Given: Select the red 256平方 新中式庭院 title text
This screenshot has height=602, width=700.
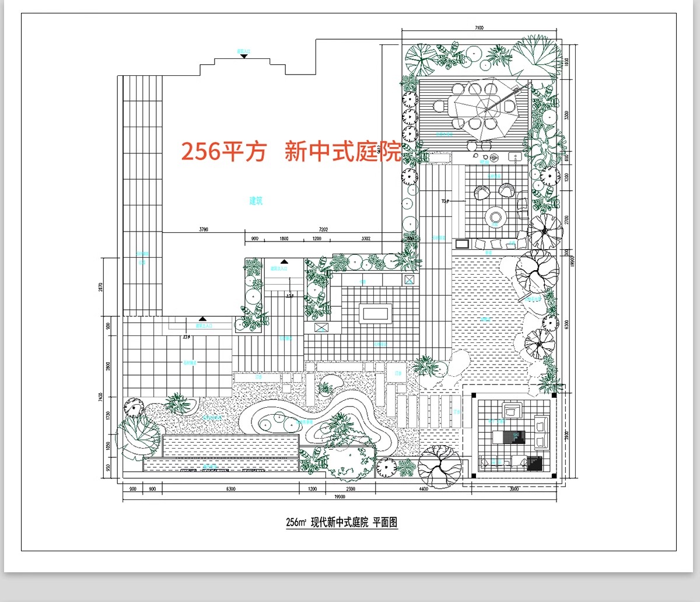Looking at the screenshot, I should pyautogui.click(x=292, y=150).
